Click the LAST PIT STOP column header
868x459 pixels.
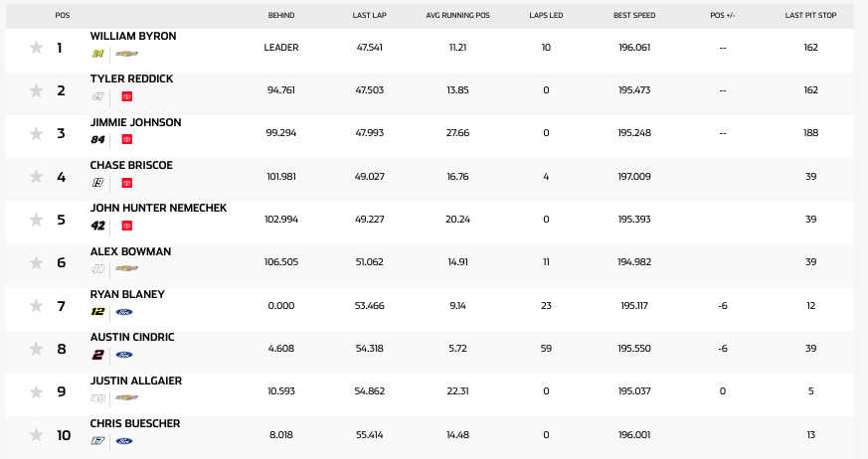pyautogui.click(x=810, y=16)
